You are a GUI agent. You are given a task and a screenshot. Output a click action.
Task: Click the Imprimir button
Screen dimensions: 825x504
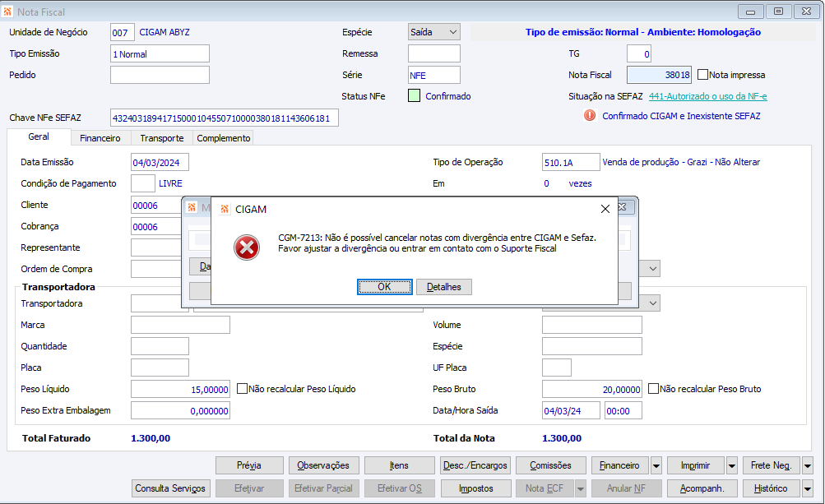tap(696, 465)
